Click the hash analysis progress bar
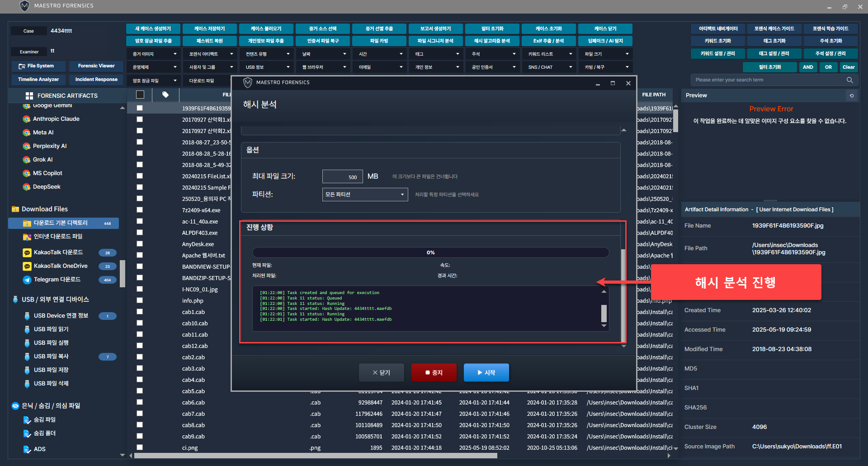The height and width of the screenshot is (466, 868). coord(430,252)
